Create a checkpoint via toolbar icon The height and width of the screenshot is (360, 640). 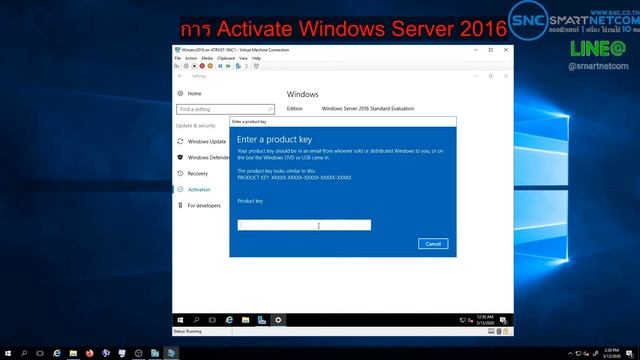coord(238,66)
